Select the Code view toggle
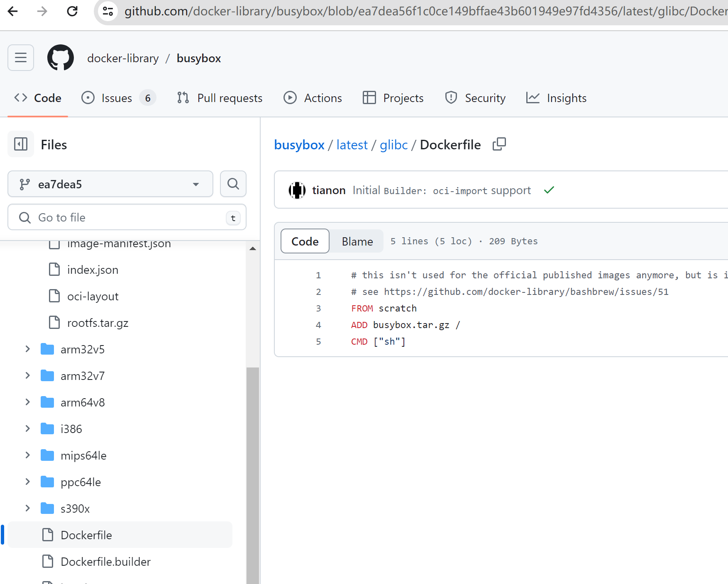This screenshot has height=584, width=728. coord(305,241)
